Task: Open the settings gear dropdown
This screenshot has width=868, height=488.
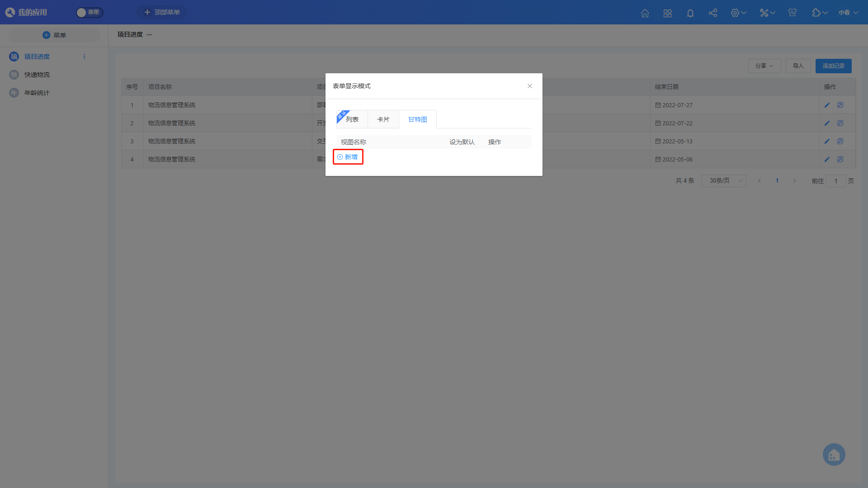Action: (738, 13)
